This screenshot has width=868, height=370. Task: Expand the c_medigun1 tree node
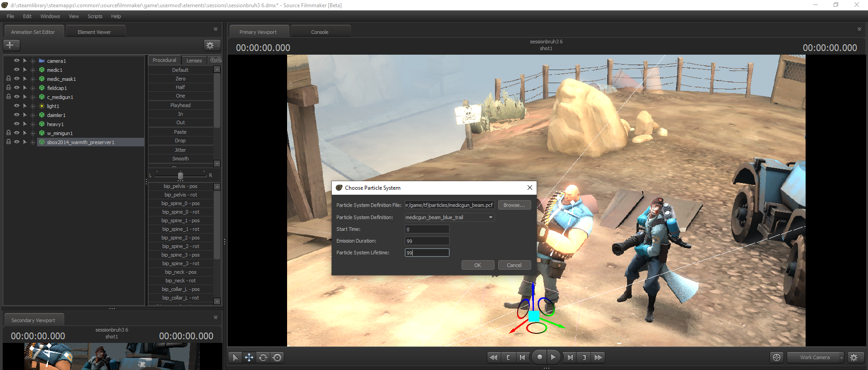tap(33, 97)
